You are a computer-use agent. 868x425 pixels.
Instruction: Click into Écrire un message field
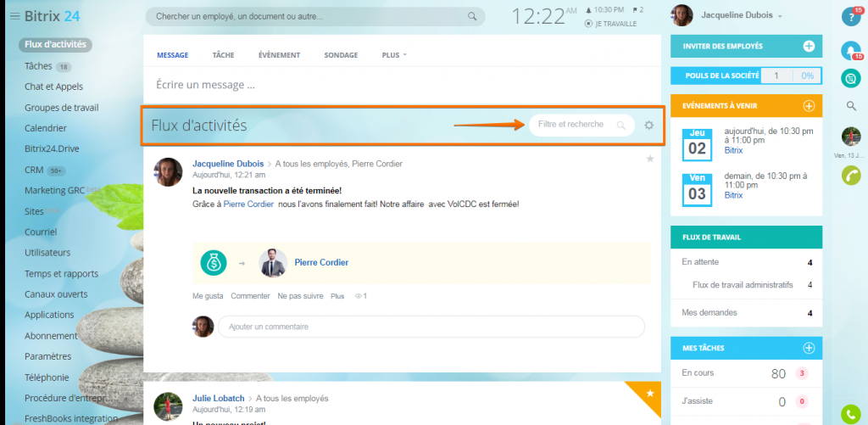(x=402, y=86)
